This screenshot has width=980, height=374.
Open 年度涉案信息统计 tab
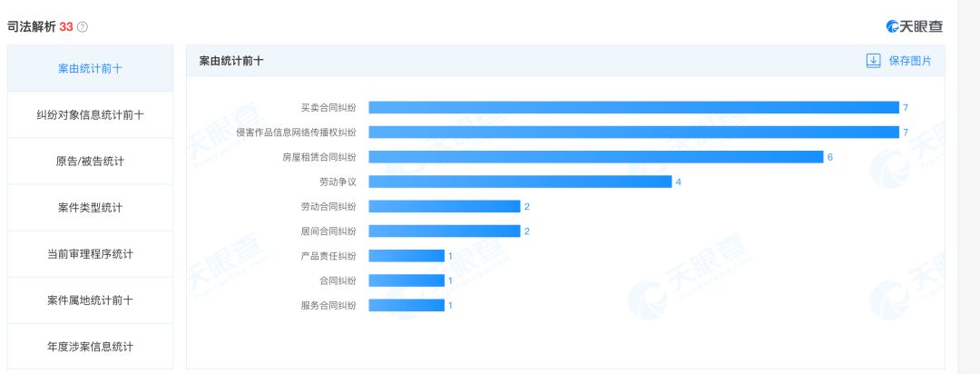(90, 346)
